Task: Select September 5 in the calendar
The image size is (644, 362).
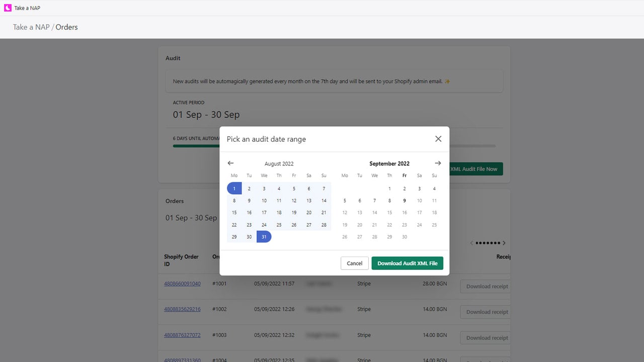Action: [x=345, y=201]
